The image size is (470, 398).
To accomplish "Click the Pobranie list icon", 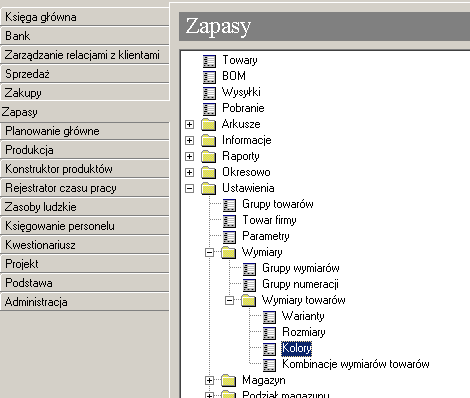I will click(209, 109).
